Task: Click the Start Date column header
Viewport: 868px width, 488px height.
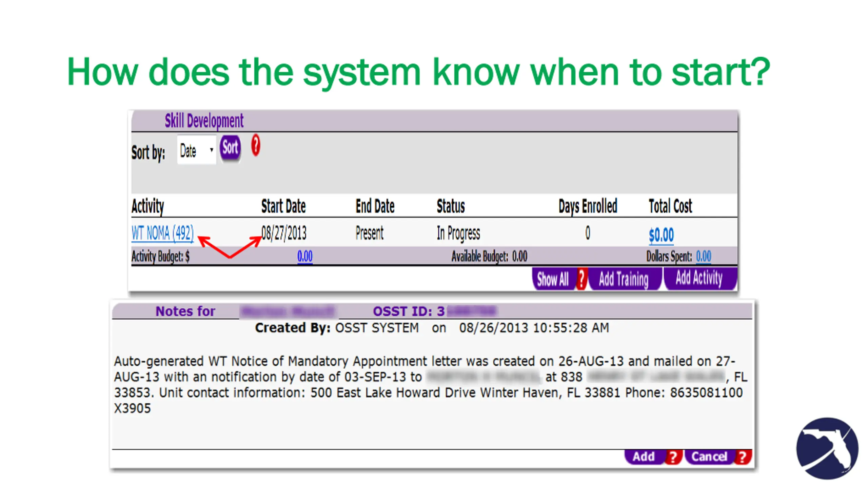Action: point(283,206)
